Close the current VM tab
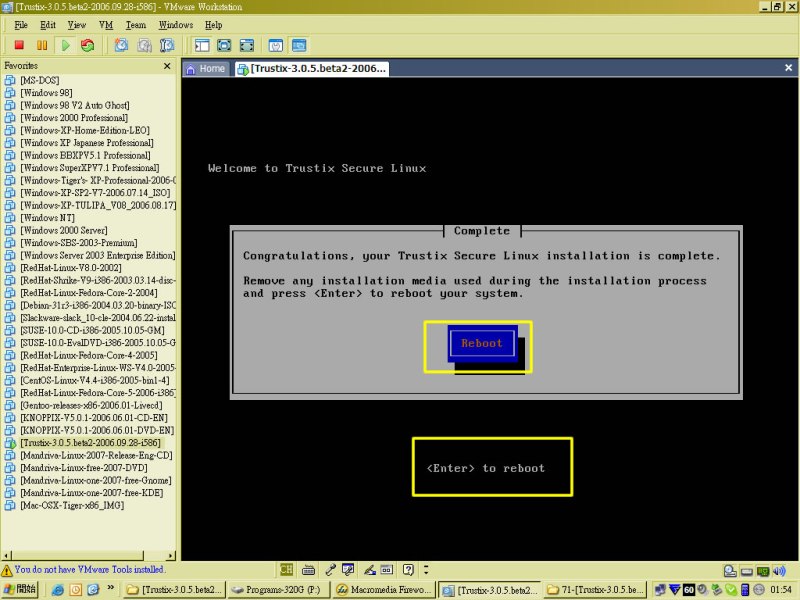The width and height of the screenshot is (800, 600). point(788,68)
